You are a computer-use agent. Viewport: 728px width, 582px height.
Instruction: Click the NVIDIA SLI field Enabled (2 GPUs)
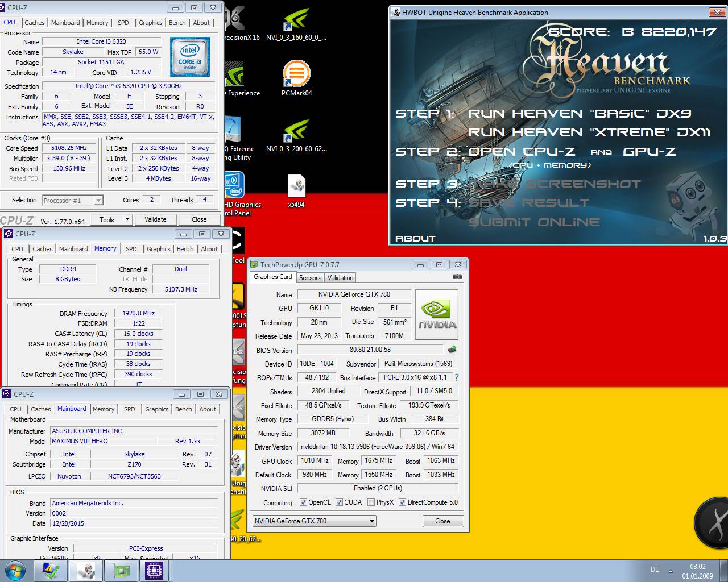click(x=378, y=488)
